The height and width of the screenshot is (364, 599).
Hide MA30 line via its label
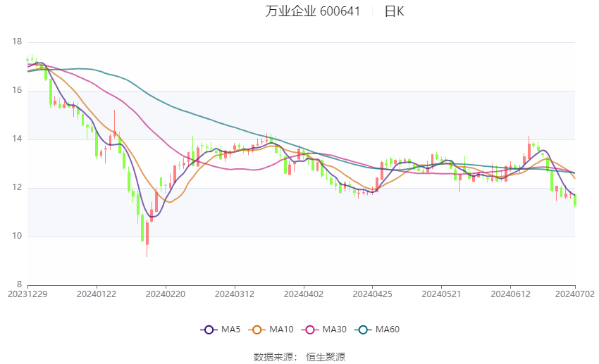point(334,330)
